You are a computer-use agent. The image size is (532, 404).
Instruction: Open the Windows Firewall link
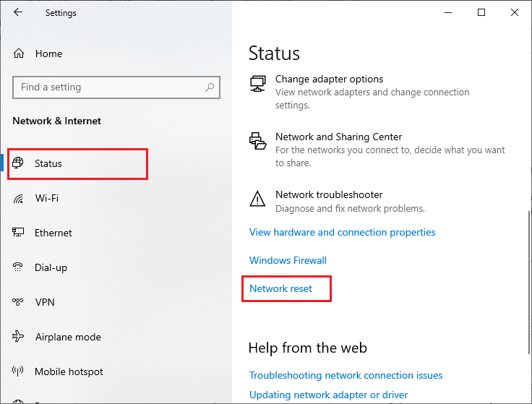click(288, 260)
